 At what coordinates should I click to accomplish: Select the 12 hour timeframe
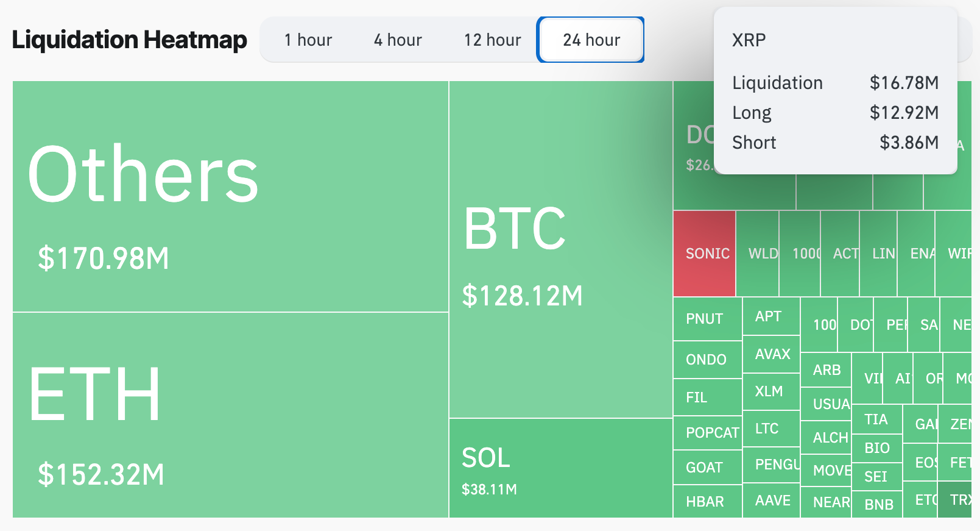pos(492,40)
